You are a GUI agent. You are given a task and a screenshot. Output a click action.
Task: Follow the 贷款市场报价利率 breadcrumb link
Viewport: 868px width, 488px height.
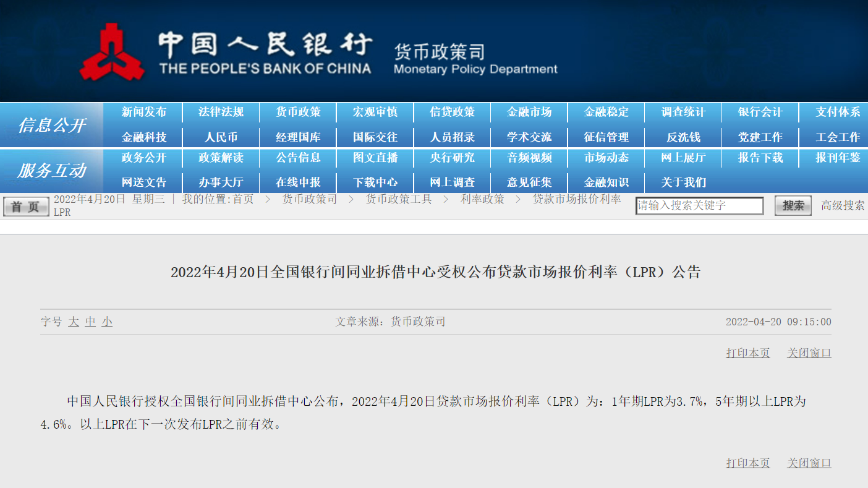click(x=577, y=199)
